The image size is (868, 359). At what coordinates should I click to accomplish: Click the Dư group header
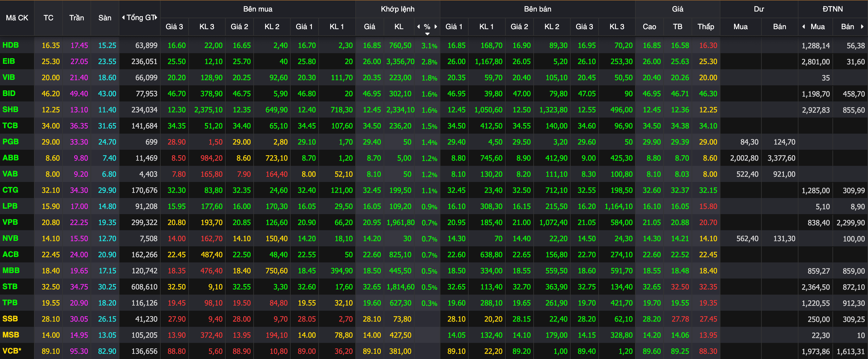click(759, 9)
